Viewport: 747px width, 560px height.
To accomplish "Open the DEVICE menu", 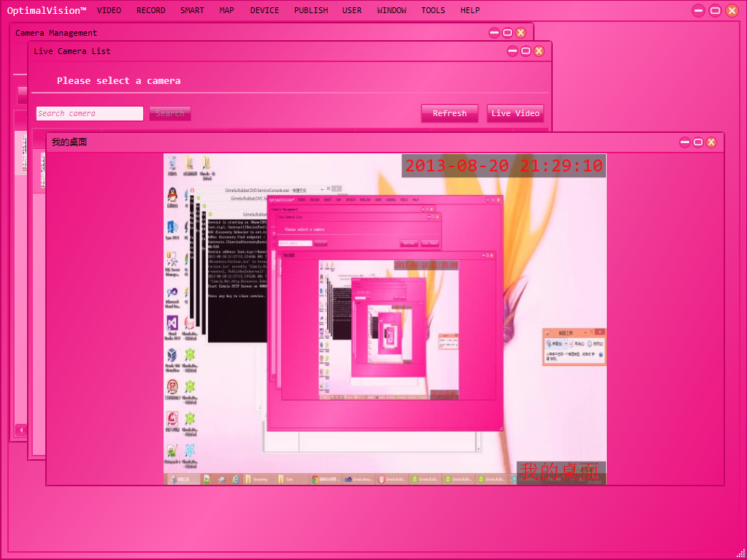I will (264, 10).
